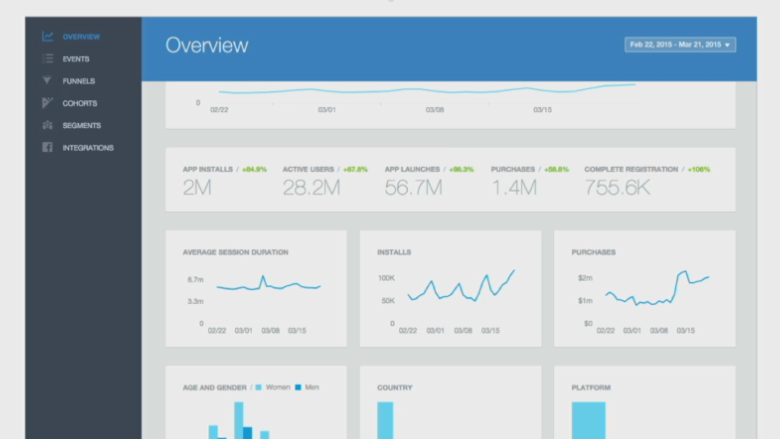
Task: Click the Overview line chart icon
Action: point(47,37)
